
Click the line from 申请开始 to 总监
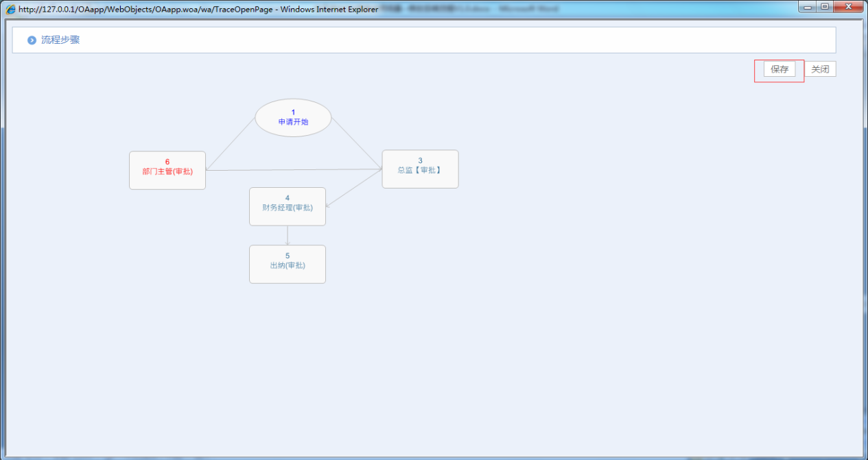point(357,143)
